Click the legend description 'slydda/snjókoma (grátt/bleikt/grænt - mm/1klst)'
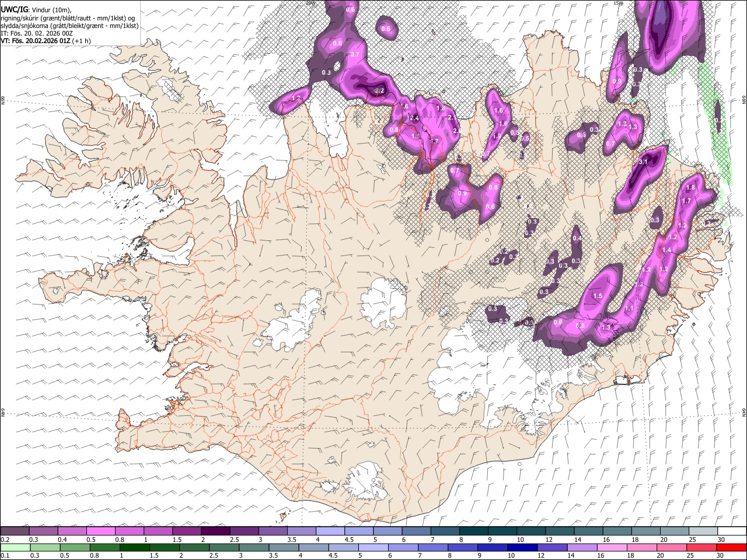The height and width of the screenshot is (560, 747). tap(69, 26)
